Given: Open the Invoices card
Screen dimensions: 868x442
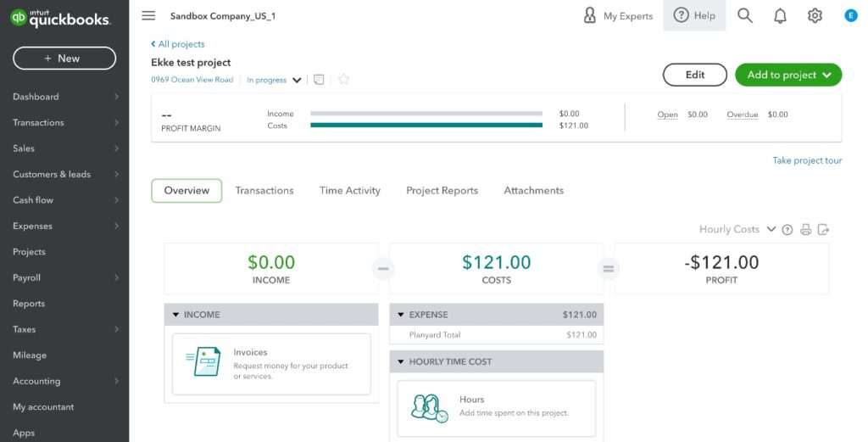Looking at the screenshot, I should click(271, 364).
